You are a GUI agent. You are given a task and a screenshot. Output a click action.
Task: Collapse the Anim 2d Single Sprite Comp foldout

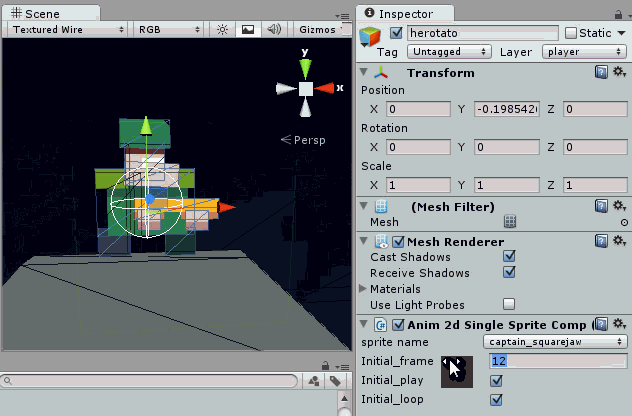tap(364, 324)
